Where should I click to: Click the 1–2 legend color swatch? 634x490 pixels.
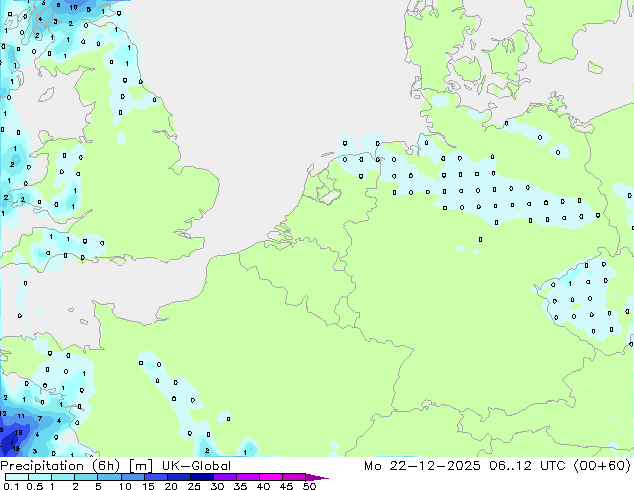click(x=63, y=477)
